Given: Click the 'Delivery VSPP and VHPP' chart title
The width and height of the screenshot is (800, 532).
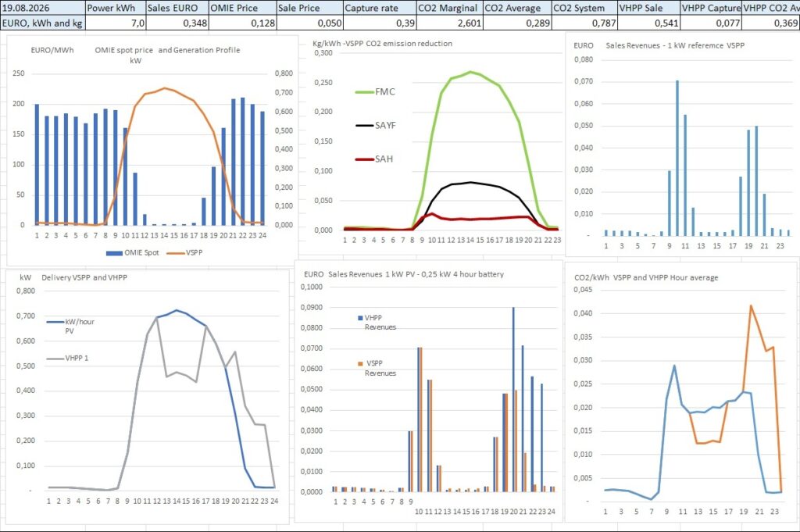Looking at the screenshot, I should (x=84, y=277).
